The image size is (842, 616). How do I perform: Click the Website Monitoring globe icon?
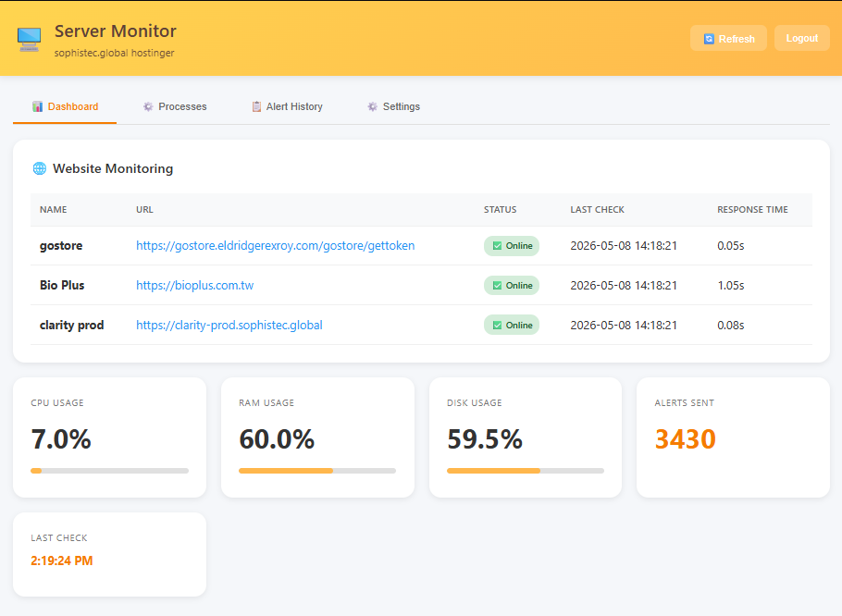[40, 168]
